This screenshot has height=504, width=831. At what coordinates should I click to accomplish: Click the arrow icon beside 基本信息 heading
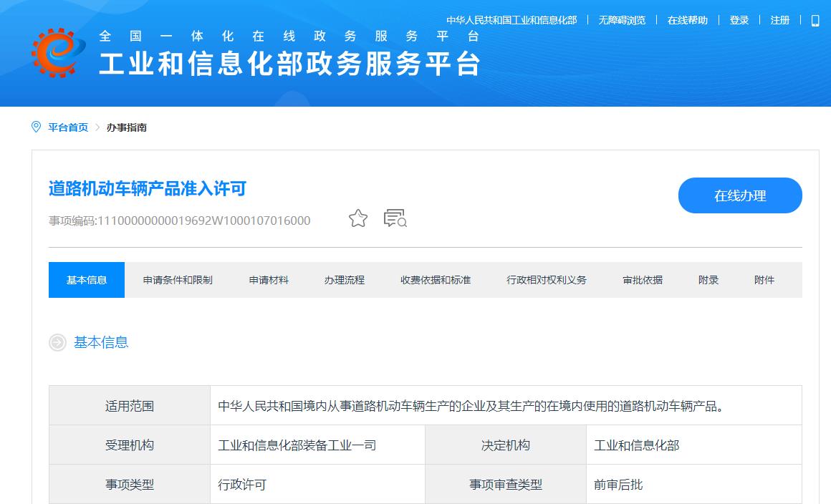57,343
